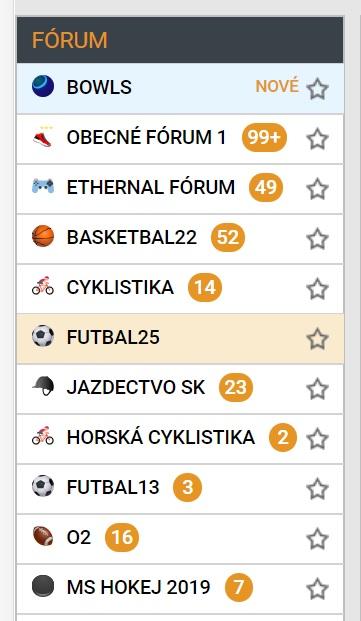This screenshot has width=361, height=621.
Task: Star the FUTBAL25 forum
Action: (317, 339)
